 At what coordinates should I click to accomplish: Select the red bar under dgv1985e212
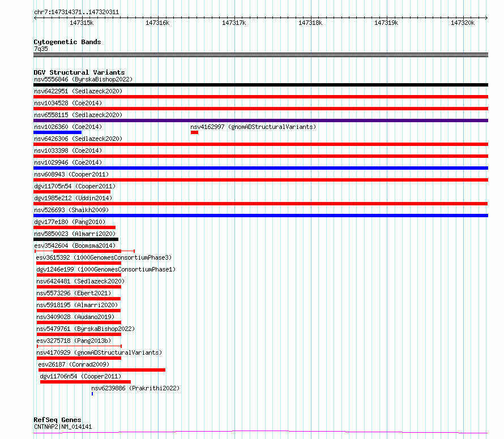[x=260, y=204]
